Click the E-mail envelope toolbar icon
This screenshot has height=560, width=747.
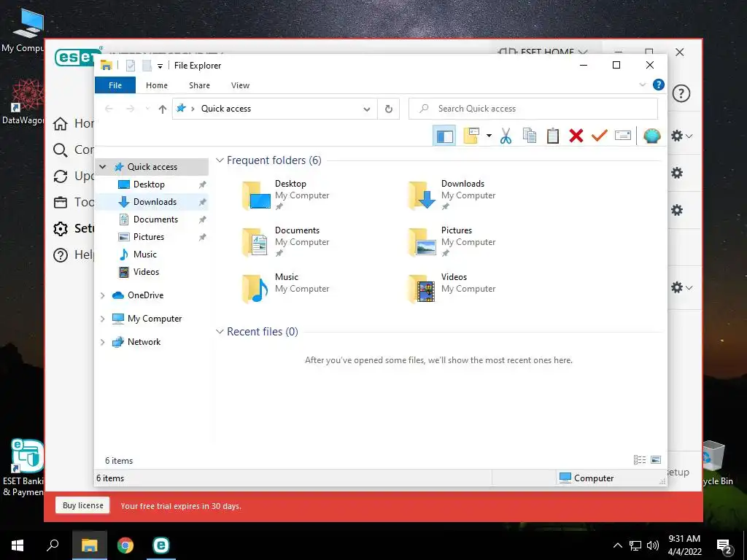[x=623, y=136]
